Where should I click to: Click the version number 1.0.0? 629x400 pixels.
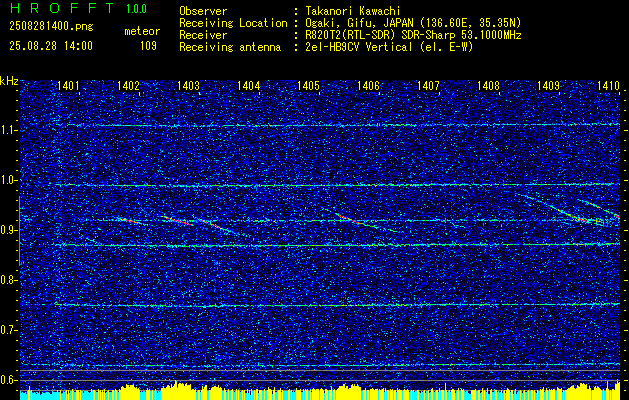coord(136,9)
